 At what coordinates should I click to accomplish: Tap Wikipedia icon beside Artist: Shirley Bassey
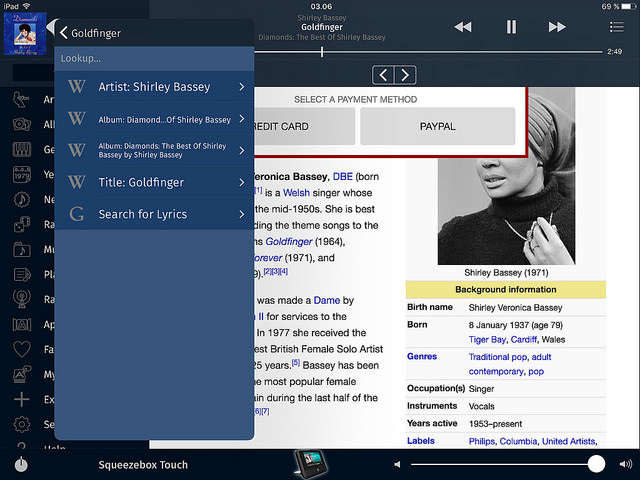click(x=77, y=87)
